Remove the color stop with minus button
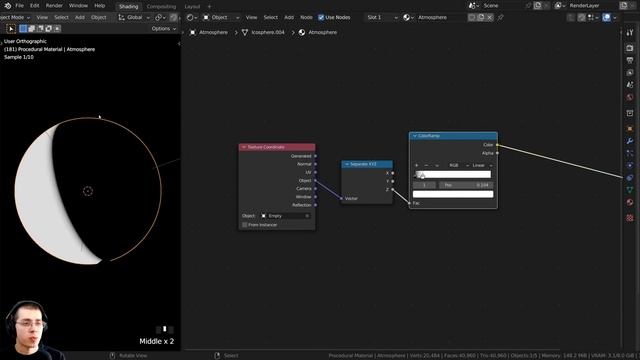The image size is (640, 360). tap(426, 166)
